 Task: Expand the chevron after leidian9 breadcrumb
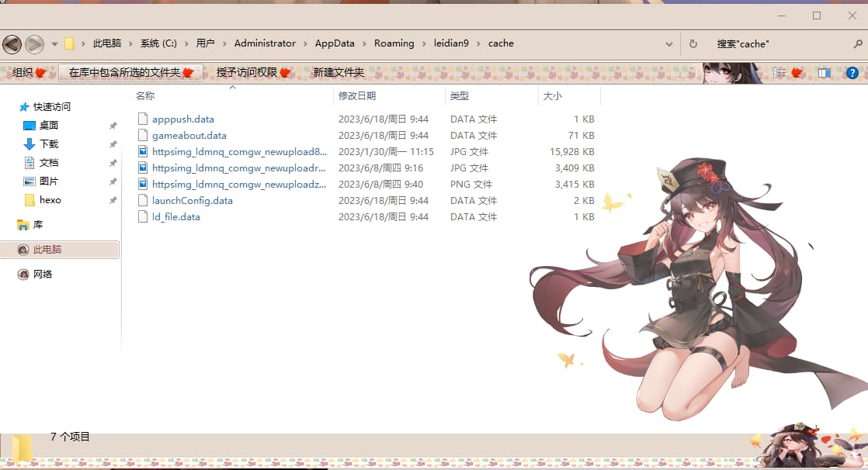tap(478, 43)
